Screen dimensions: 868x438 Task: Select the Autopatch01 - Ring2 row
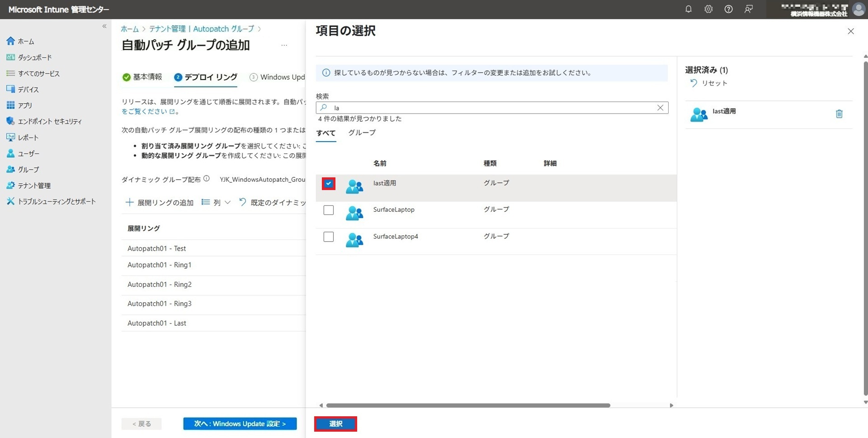pyautogui.click(x=213, y=285)
